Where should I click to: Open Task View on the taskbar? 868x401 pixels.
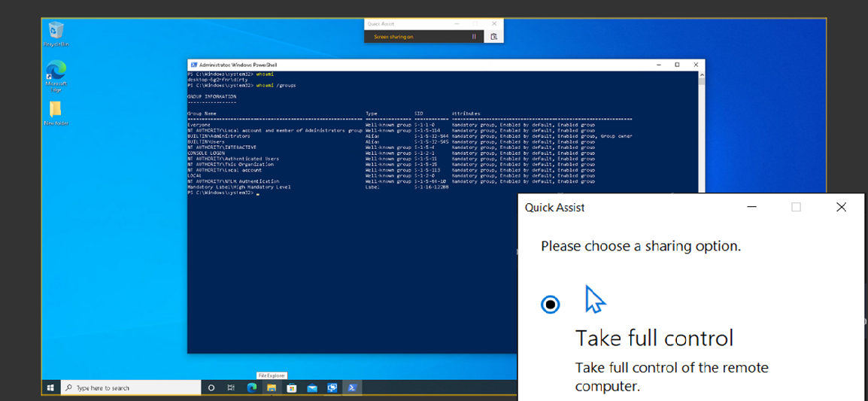pos(231,387)
